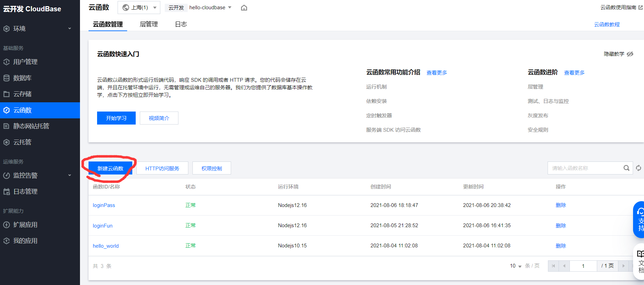Image resolution: width=644 pixels, height=285 pixels.
Task: Open 服务端 SDK 访问云函数 link
Action: (x=393, y=130)
